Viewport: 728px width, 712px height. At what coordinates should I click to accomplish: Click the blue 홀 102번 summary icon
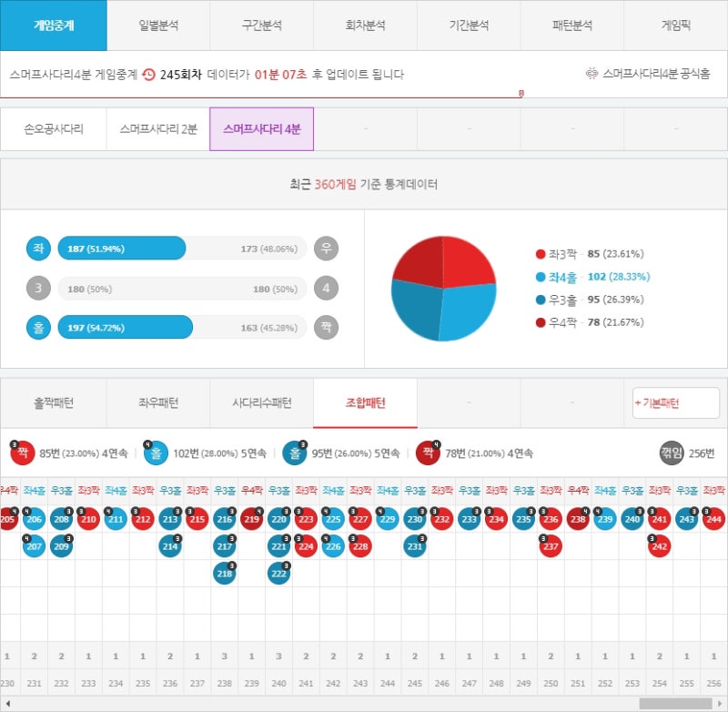[x=156, y=453]
